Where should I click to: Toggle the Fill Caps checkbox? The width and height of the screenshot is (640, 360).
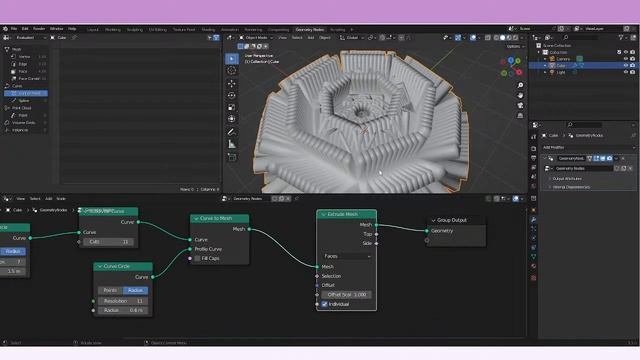(198, 258)
